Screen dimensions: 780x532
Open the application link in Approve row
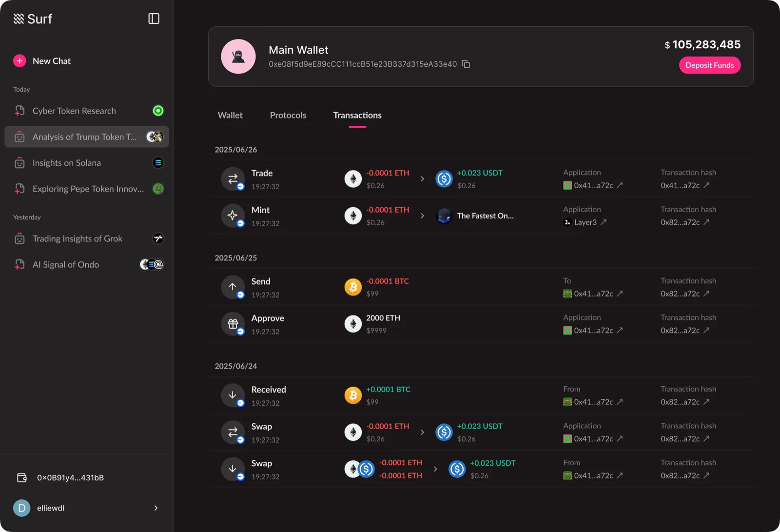pyautogui.click(x=593, y=331)
